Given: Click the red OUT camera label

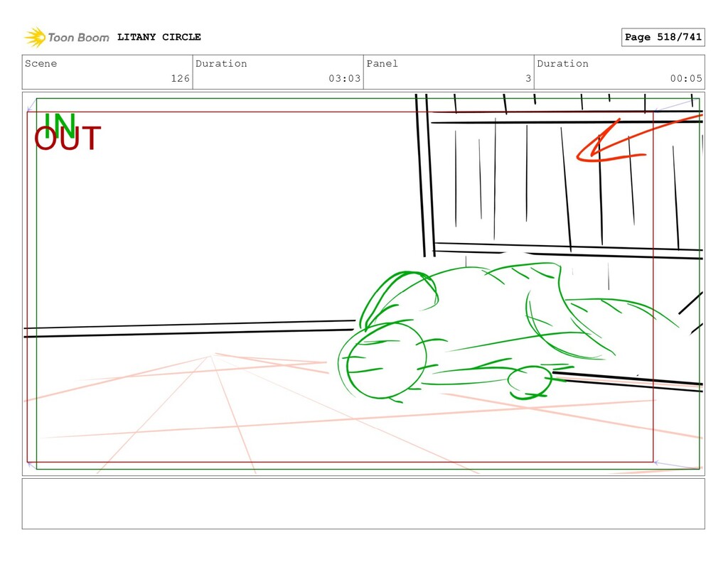Looking at the screenshot, I should click(x=68, y=139).
